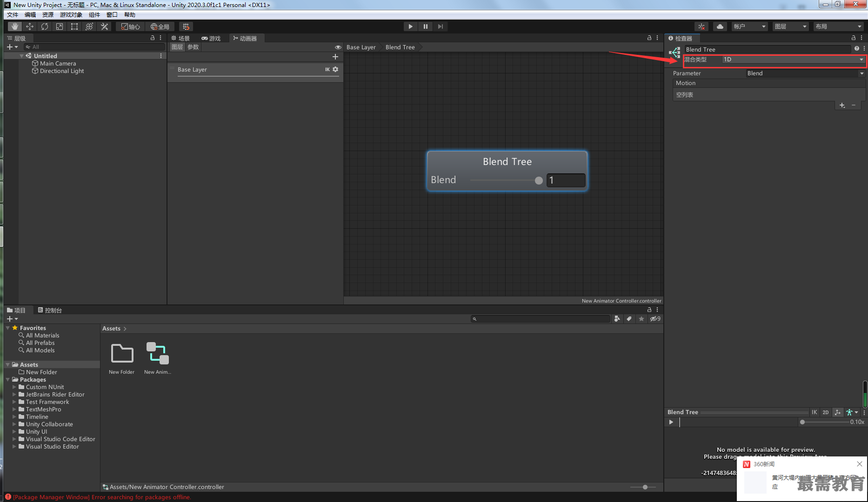Open the Blend Tree component options menu
Screen dimensions: 868x502
coord(864,49)
